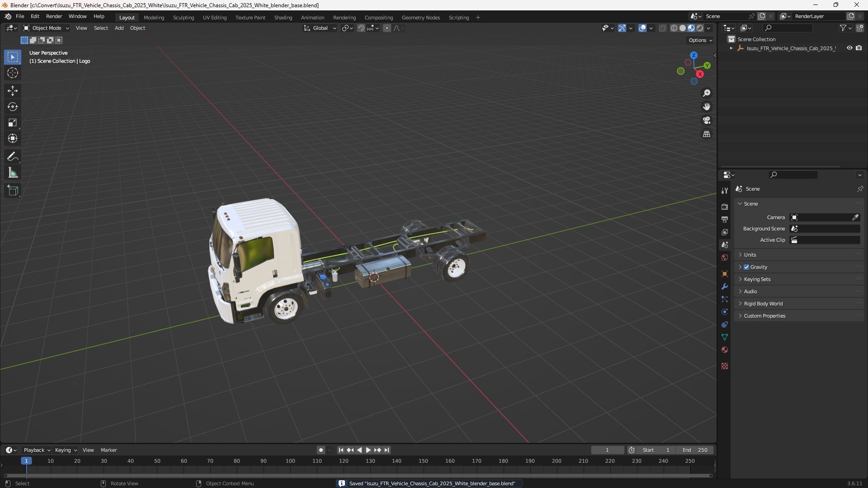
Task: Open the Tool properties tab
Action: click(725, 191)
